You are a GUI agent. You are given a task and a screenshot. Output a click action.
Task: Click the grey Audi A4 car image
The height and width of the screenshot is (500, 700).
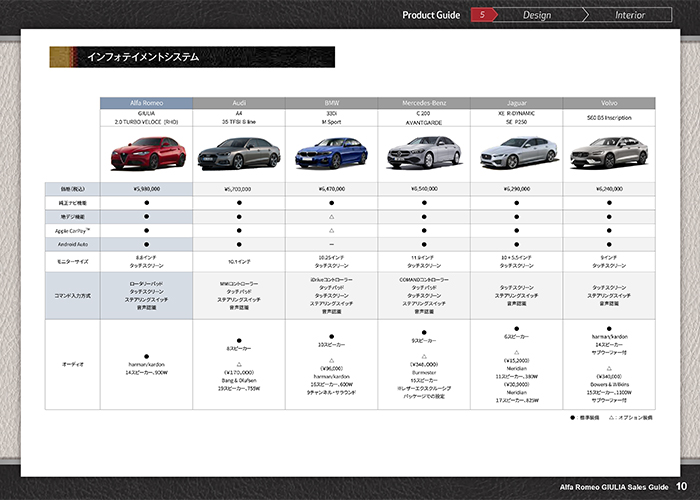tap(239, 154)
